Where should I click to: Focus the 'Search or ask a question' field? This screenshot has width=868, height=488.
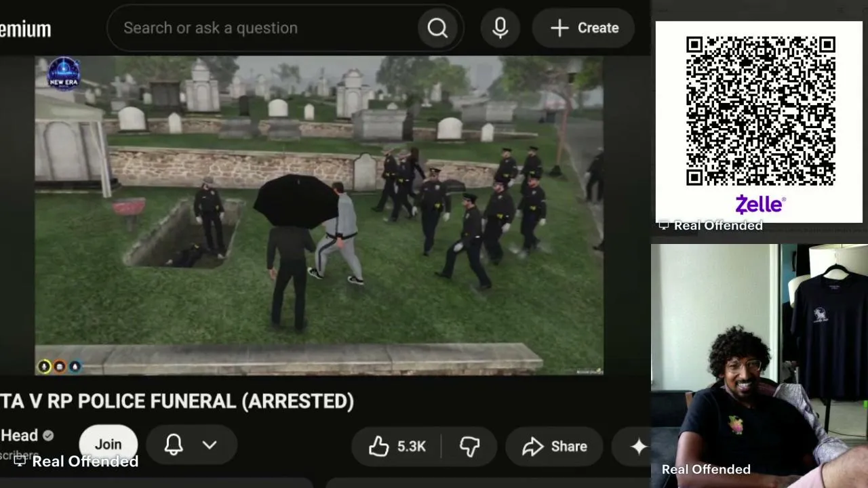264,28
